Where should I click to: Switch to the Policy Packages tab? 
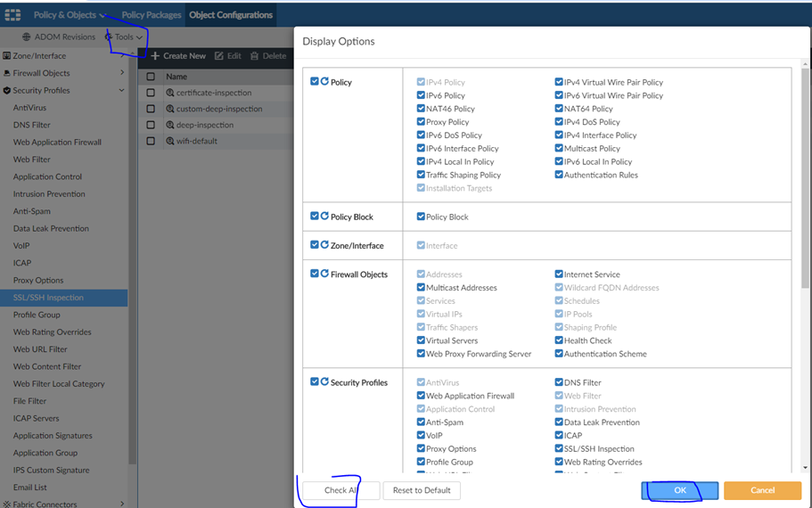(x=151, y=15)
